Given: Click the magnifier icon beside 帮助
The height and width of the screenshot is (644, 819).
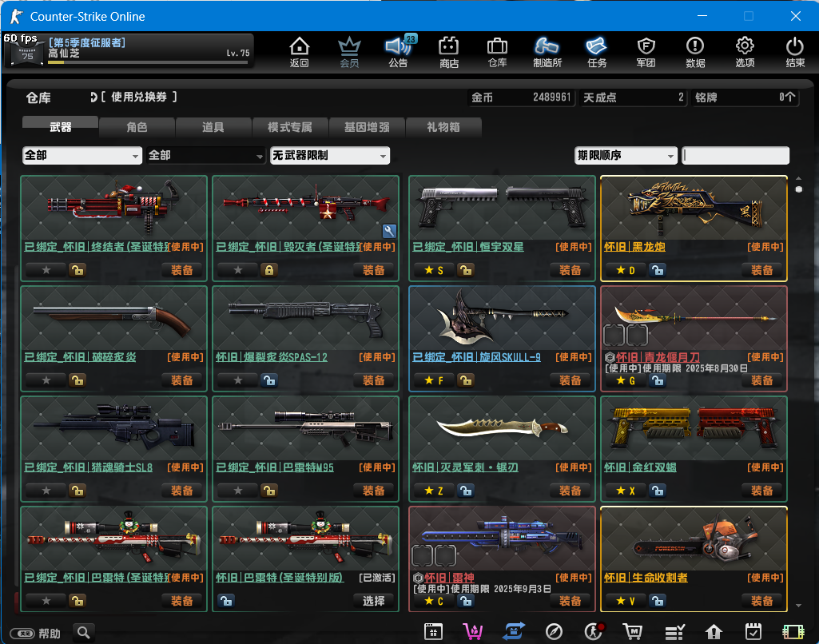Looking at the screenshot, I should [x=84, y=633].
